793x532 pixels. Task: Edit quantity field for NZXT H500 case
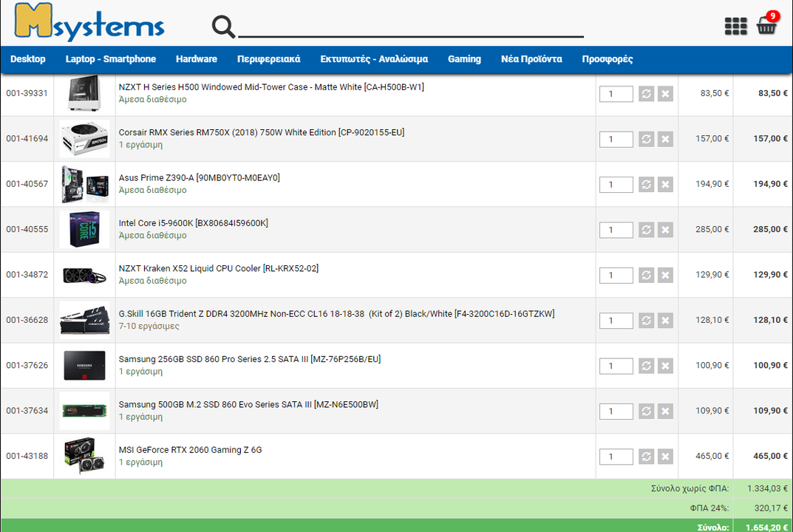616,94
